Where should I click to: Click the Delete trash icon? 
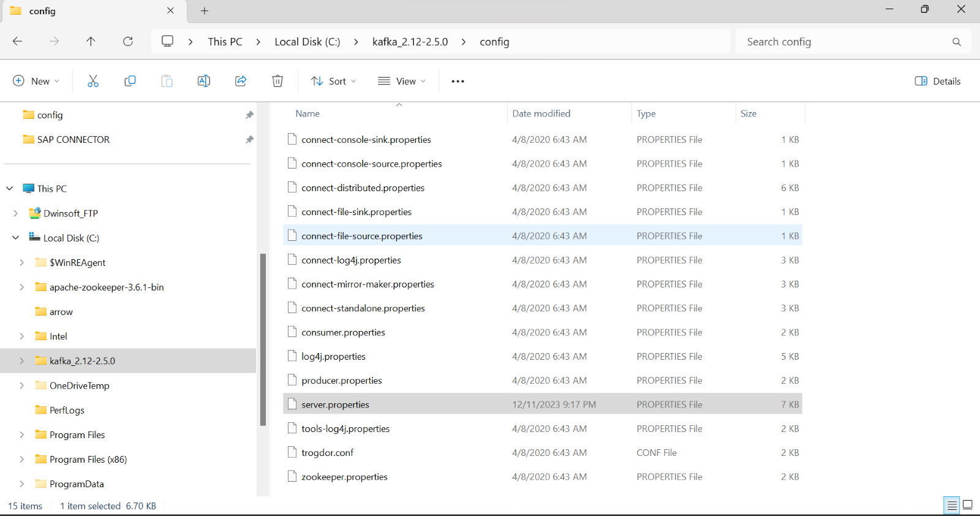pos(277,81)
